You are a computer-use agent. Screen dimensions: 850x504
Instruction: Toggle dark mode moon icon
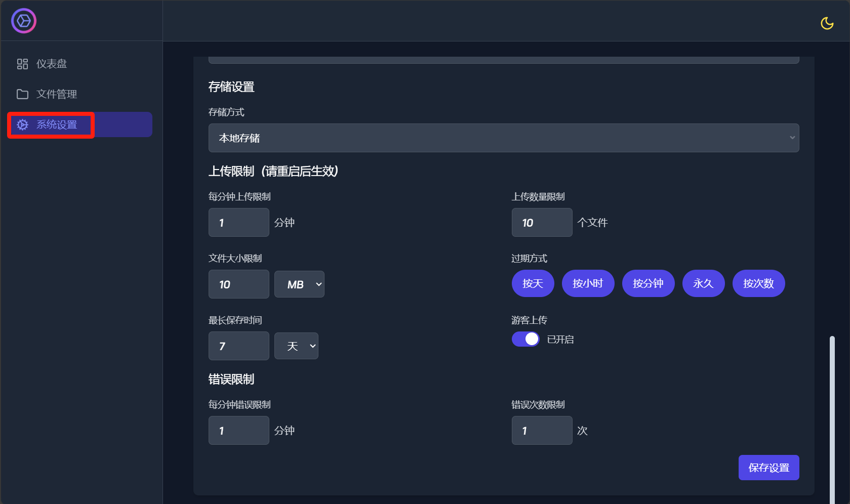click(x=827, y=23)
